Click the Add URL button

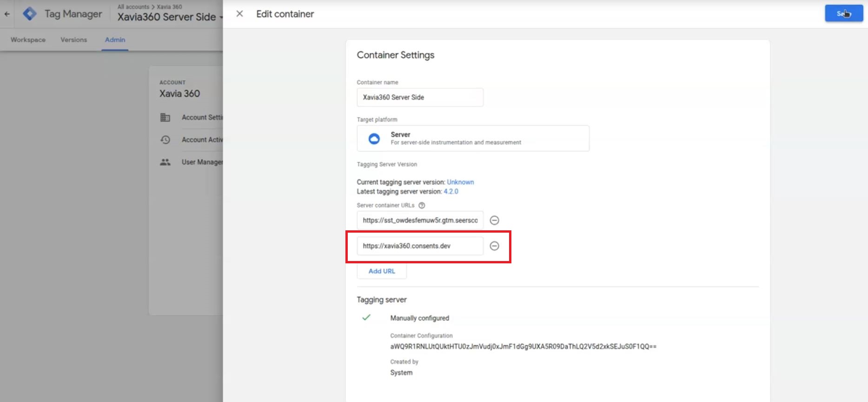tap(382, 271)
